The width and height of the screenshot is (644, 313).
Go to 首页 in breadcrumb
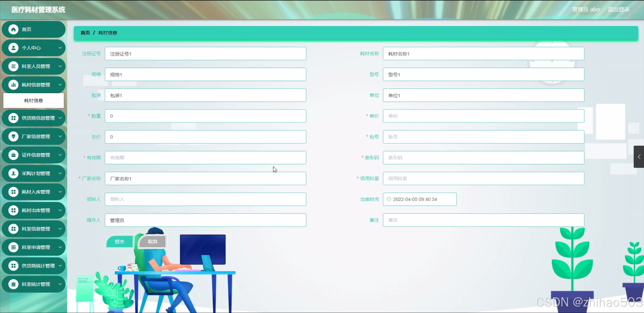coord(85,33)
